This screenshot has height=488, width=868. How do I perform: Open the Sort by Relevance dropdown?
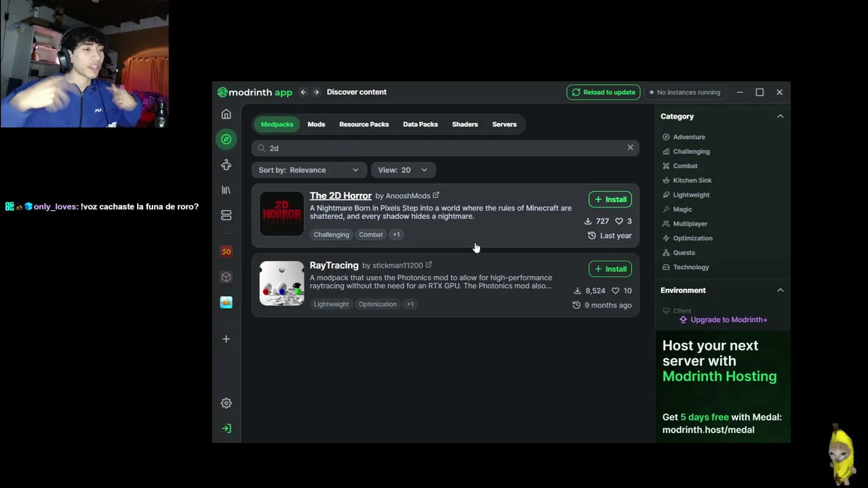[309, 170]
